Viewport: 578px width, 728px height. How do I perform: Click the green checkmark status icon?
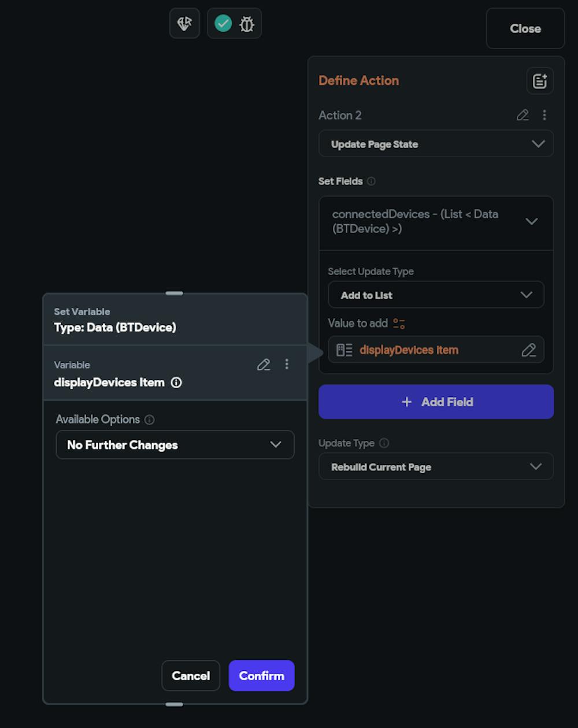(x=223, y=24)
